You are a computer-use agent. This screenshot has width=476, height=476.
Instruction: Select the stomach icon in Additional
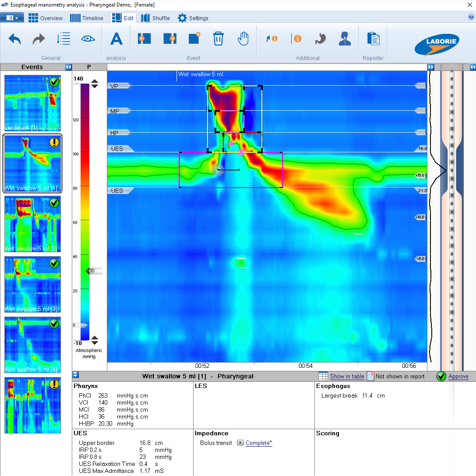tap(320, 39)
